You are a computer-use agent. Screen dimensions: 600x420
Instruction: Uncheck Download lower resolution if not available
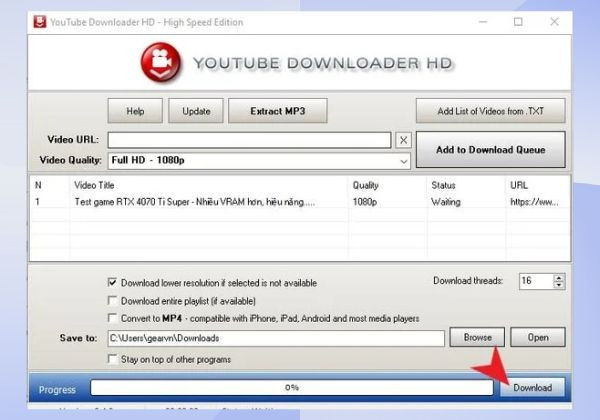click(x=112, y=283)
